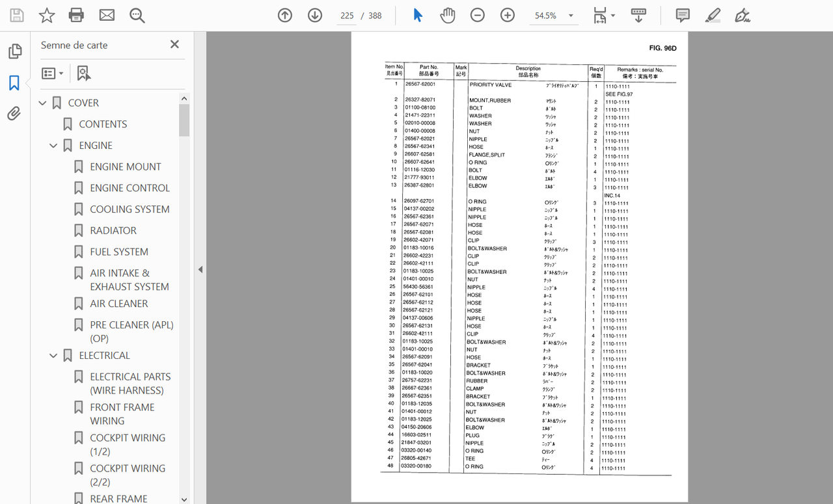Image resolution: width=833 pixels, height=504 pixels.
Task: Go to CONTENTS bookmark
Action: pos(103,124)
